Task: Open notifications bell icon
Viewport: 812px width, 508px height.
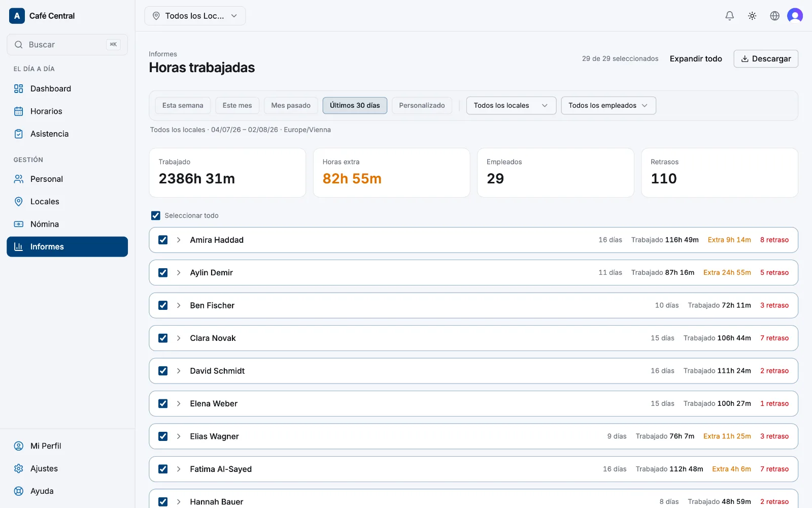Action: click(x=729, y=16)
